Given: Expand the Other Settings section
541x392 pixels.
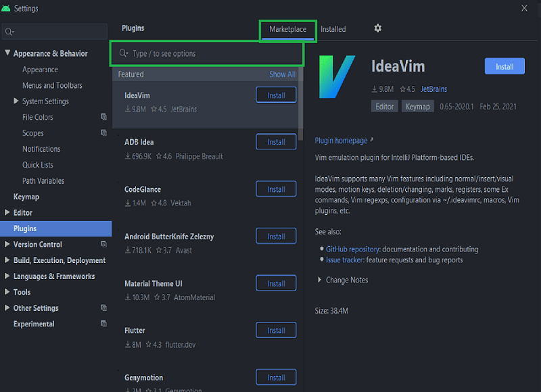Looking at the screenshot, I should pos(7,308).
